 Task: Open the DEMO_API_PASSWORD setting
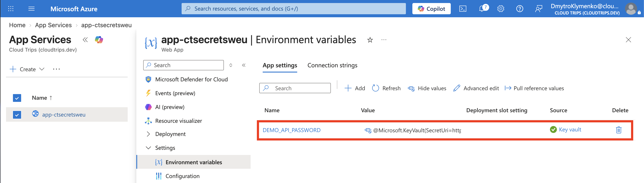pos(292,130)
